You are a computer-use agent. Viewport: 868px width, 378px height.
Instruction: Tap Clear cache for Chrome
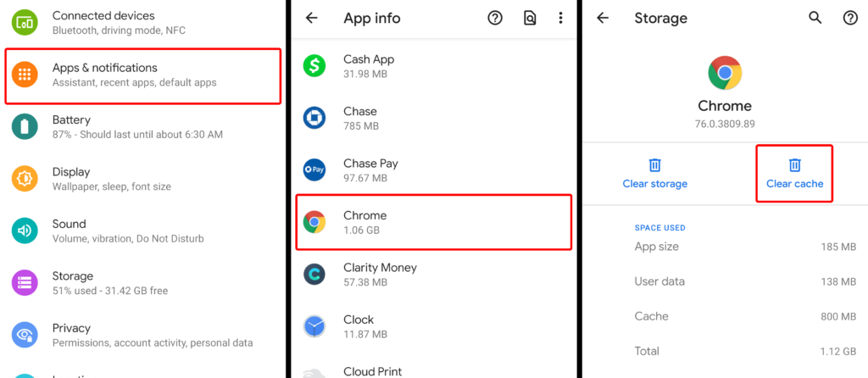(x=794, y=174)
